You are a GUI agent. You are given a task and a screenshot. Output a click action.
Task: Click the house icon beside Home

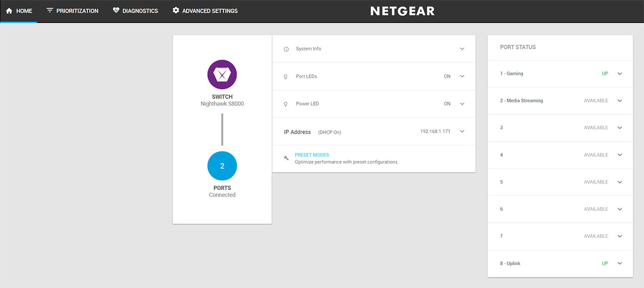9,11
